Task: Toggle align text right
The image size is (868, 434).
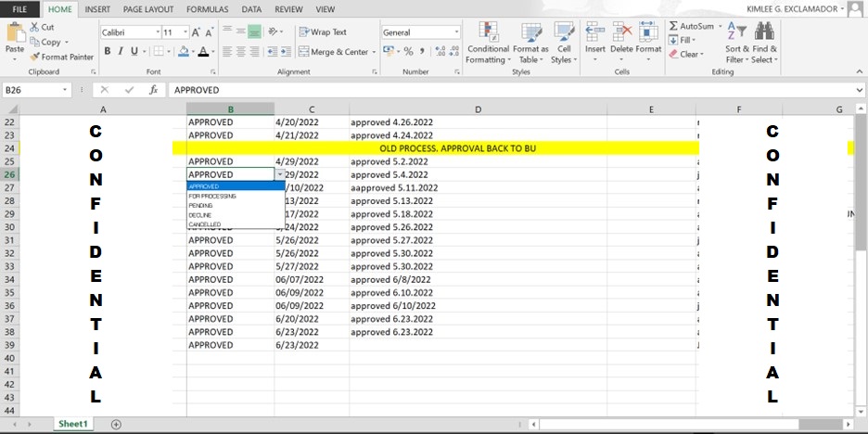Action: click(x=254, y=52)
